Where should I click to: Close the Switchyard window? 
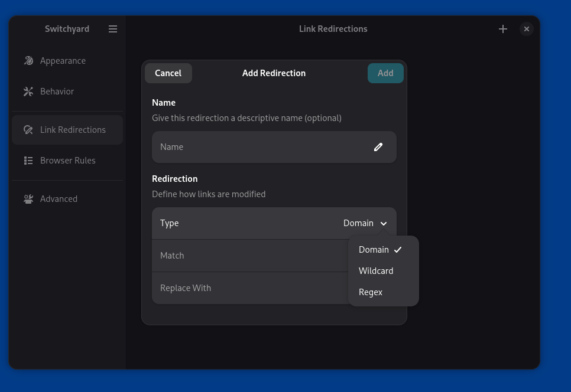click(x=527, y=29)
